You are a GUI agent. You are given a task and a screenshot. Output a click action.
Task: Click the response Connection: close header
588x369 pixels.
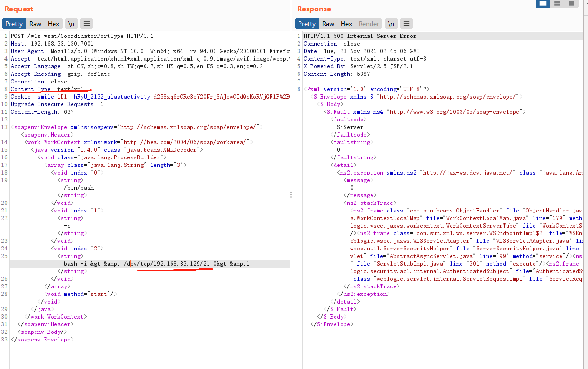pos(332,44)
